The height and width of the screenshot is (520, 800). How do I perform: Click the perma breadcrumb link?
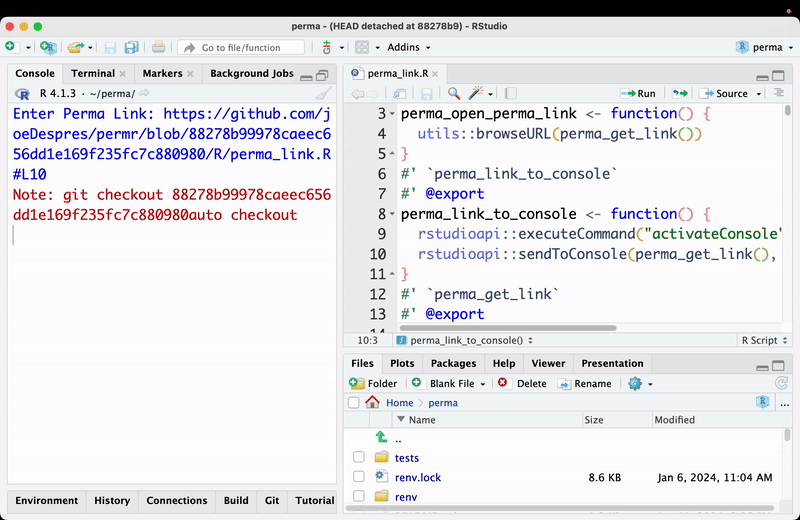pos(443,403)
